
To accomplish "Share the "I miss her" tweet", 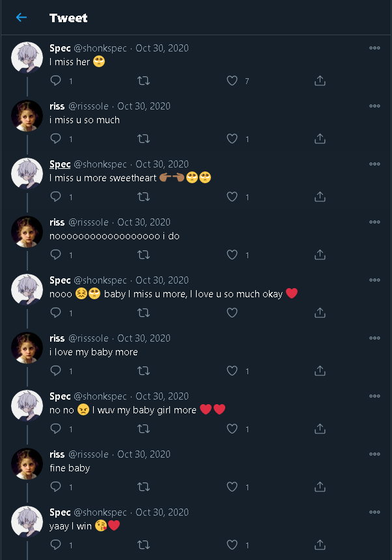I will [320, 81].
